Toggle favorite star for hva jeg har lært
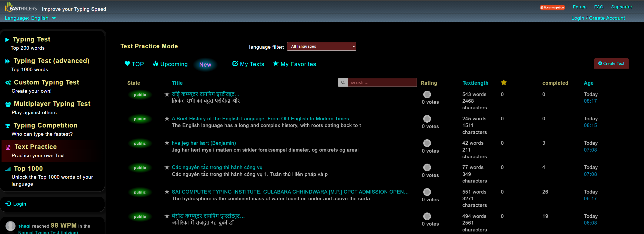 point(167,143)
